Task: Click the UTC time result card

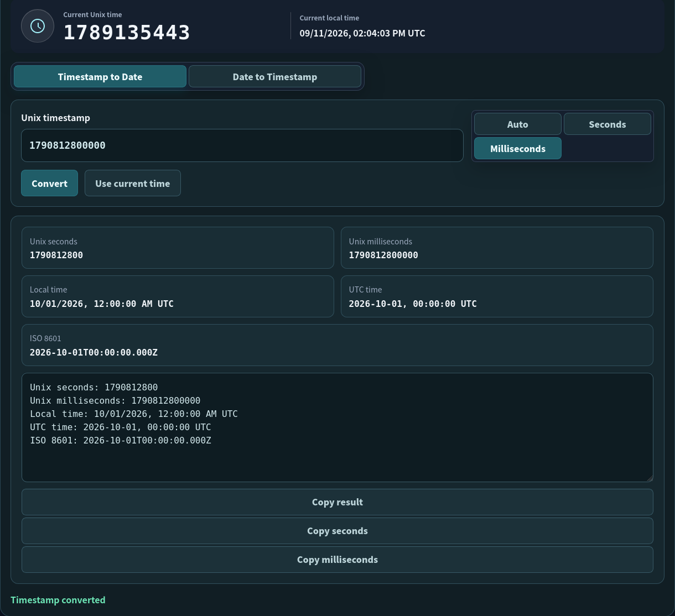Action: coord(497,296)
